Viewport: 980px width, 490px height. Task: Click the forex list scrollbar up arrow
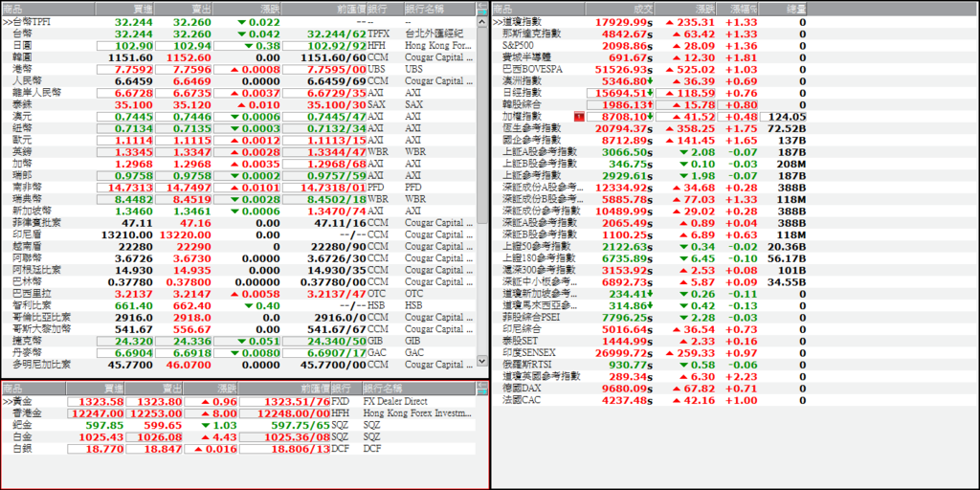click(x=482, y=22)
